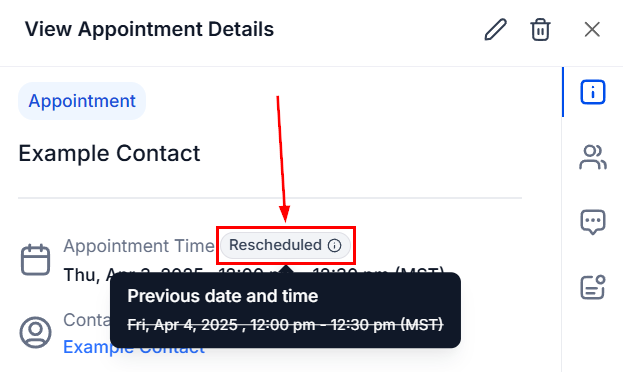This screenshot has width=623, height=372.
Task: Close the View Appointment Details panel
Action: [592, 29]
